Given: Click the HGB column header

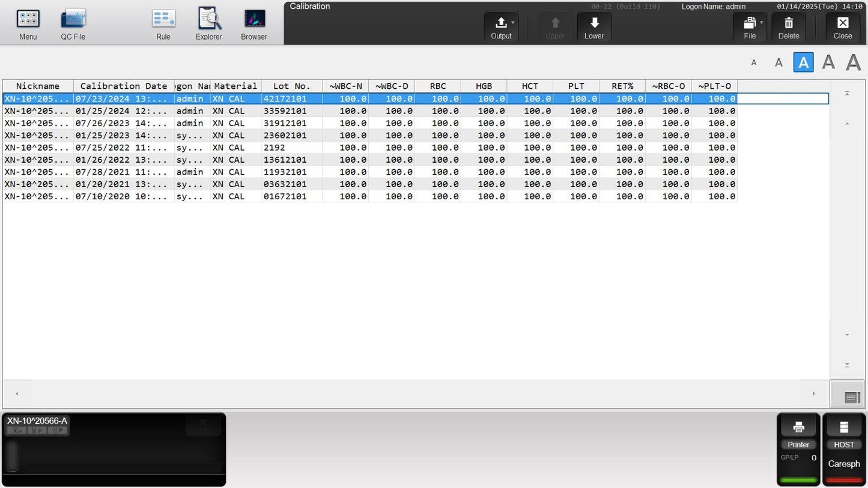Looking at the screenshot, I should point(484,86).
